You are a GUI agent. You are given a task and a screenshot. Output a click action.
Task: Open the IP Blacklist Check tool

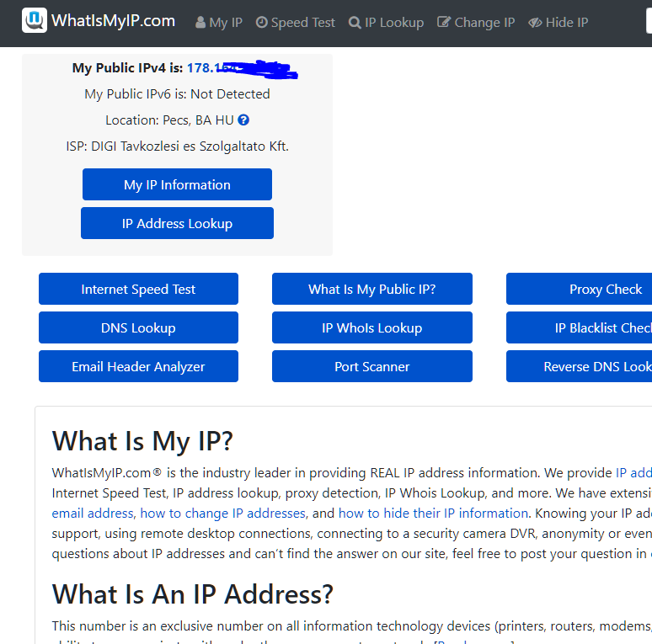tap(580, 327)
